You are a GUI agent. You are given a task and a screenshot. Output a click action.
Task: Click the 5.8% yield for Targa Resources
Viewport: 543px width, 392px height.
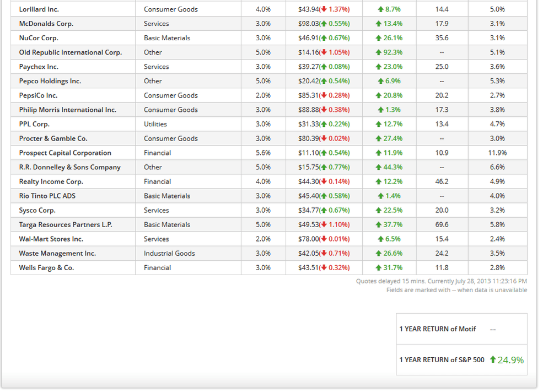pos(497,225)
